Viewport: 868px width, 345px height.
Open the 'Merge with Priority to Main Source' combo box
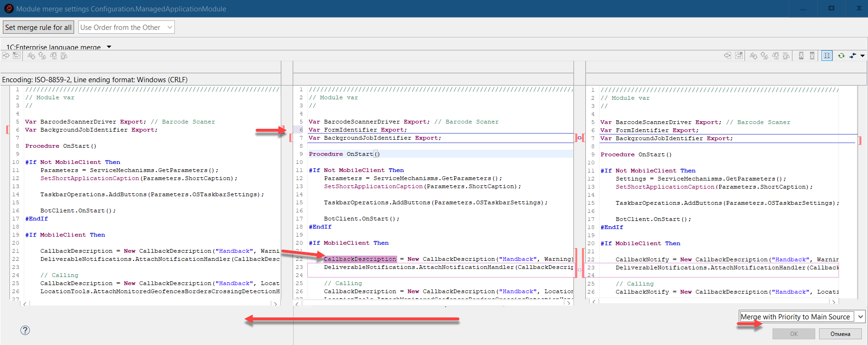[801, 316]
